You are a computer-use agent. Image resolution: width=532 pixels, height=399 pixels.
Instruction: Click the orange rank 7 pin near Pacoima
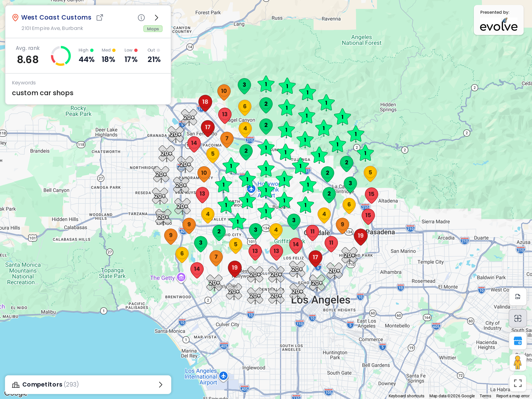(x=227, y=139)
